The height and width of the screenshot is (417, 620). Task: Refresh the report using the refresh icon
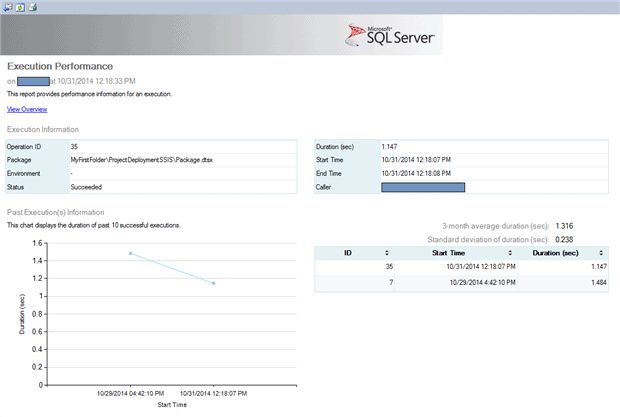19,6
